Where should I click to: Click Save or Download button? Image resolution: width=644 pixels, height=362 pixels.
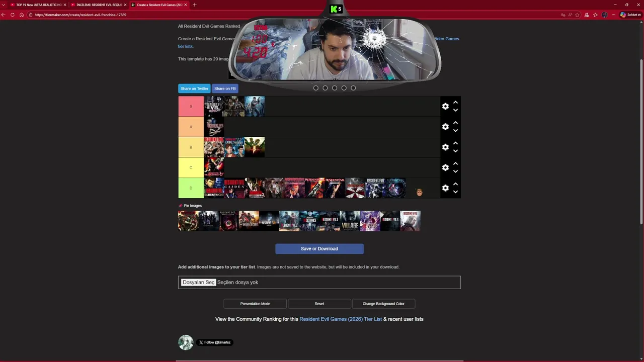(319, 249)
